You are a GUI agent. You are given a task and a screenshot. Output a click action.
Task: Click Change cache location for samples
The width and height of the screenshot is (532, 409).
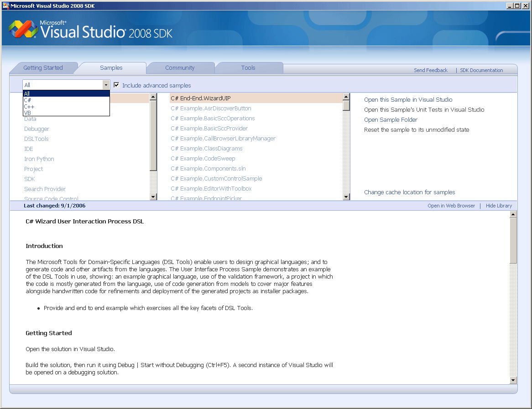tap(410, 192)
